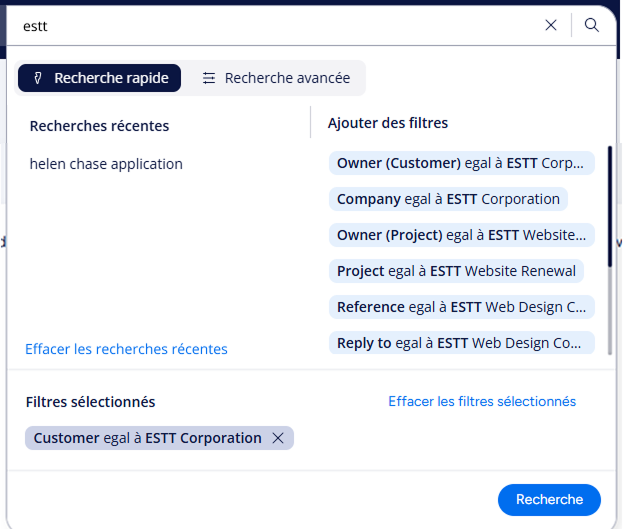The width and height of the screenshot is (623, 529).
Task: Remove the Customer ESTT Corporation filter chip
Action: click(278, 438)
